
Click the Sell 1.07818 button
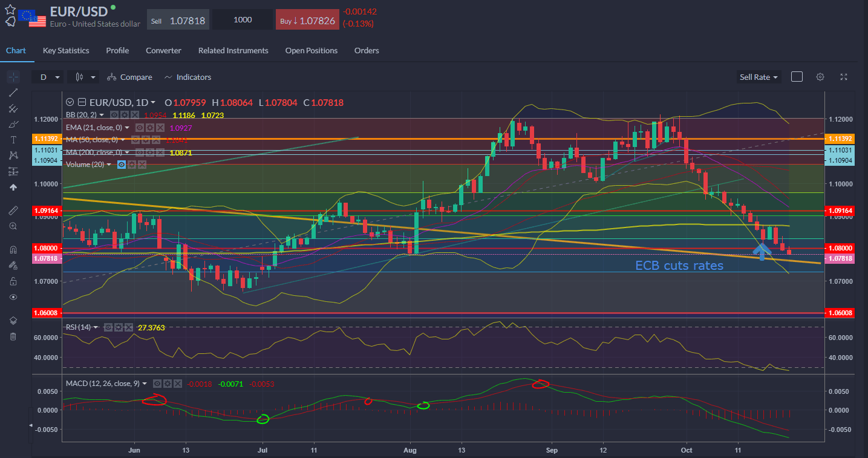point(178,21)
